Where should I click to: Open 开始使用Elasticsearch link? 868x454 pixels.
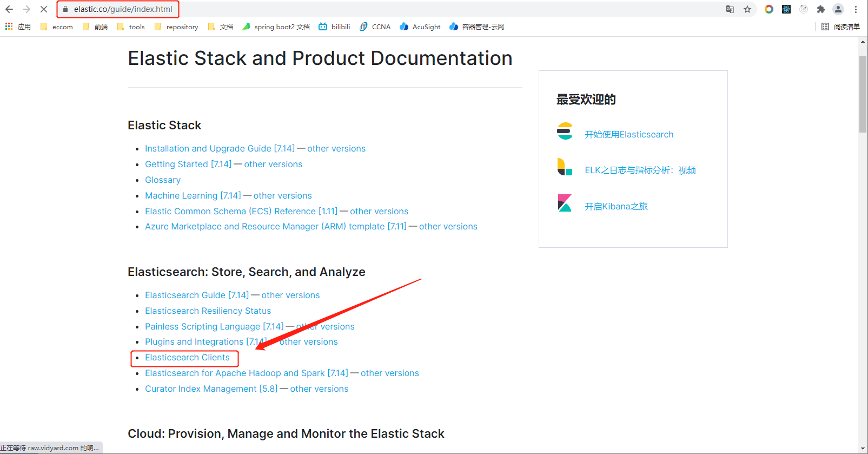point(629,134)
